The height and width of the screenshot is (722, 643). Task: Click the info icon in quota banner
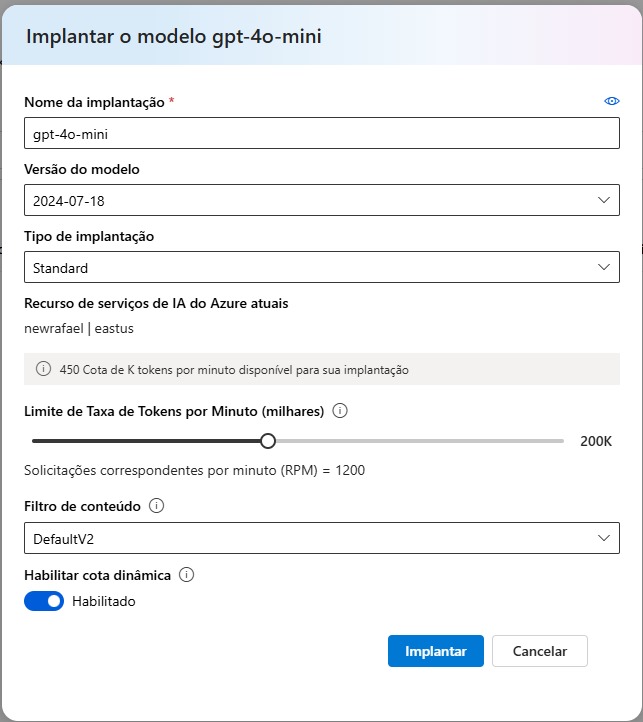[43, 369]
